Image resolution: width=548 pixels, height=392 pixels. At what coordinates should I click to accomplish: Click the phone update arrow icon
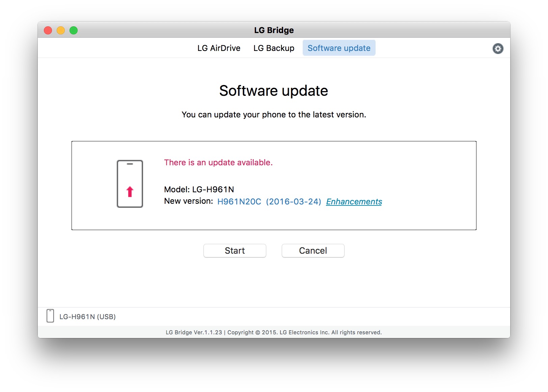130,184
